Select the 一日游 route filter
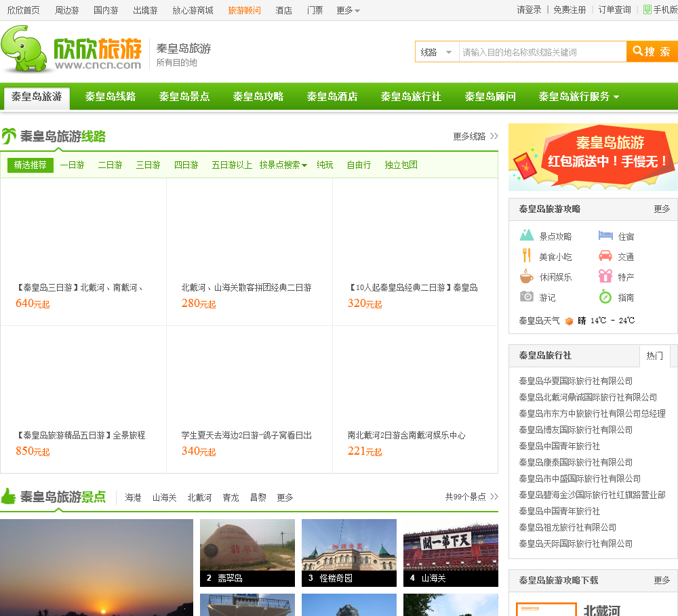 coord(73,165)
